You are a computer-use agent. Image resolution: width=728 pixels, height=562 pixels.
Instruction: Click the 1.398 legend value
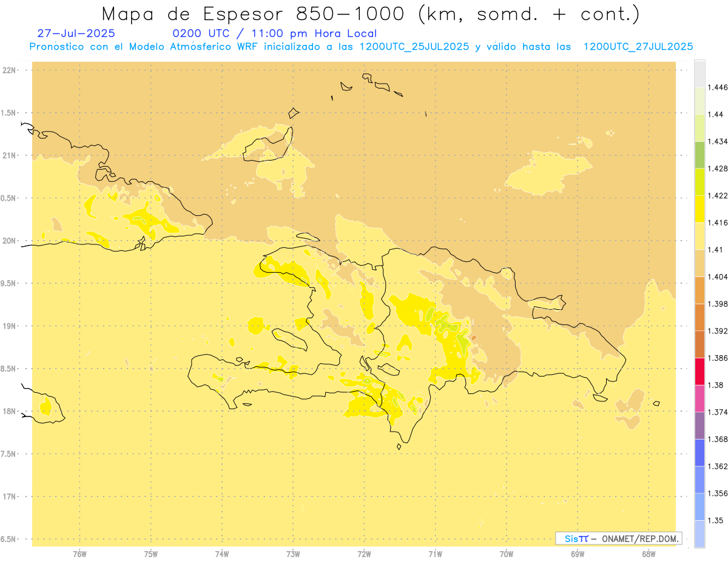[x=718, y=304]
